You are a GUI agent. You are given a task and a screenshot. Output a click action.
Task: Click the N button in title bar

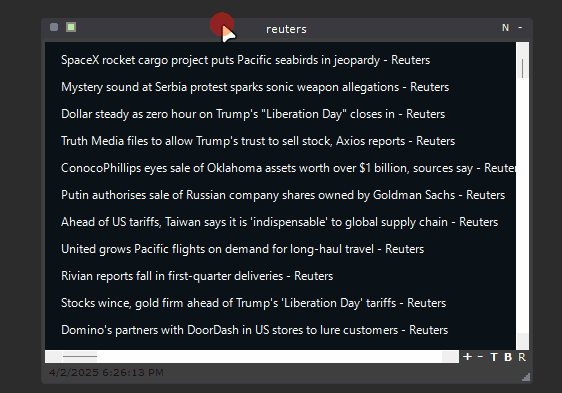[x=505, y=28]
